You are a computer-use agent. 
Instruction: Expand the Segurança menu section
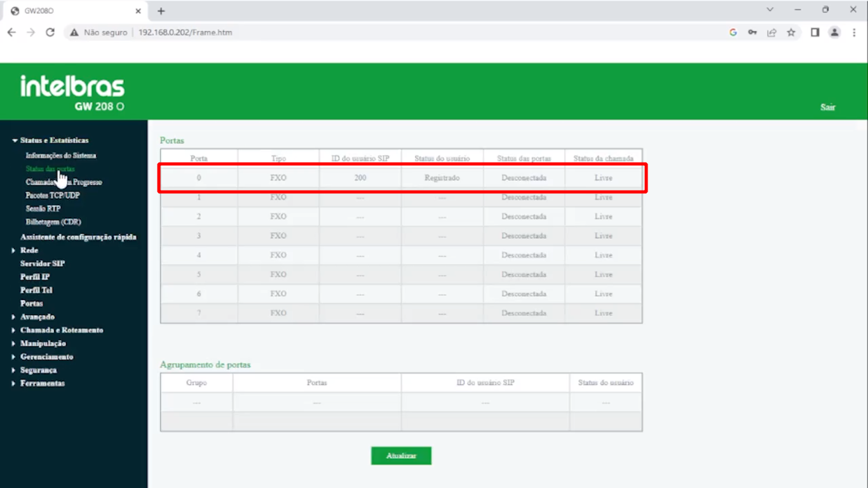(x=38, y=370)
